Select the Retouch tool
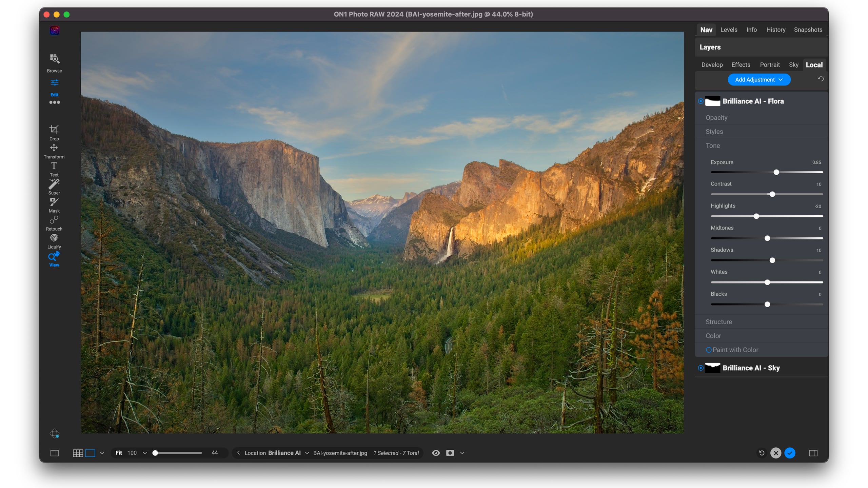This screenshot has height=488, width=868. (x=54, y=223)
